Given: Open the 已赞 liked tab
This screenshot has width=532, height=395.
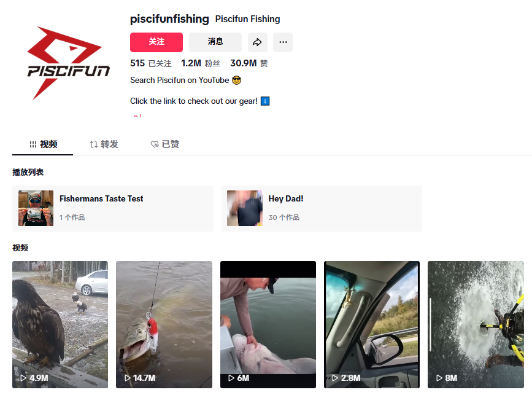Looking at the screenshot, I should pyautogui.click(x=165, y=144).
